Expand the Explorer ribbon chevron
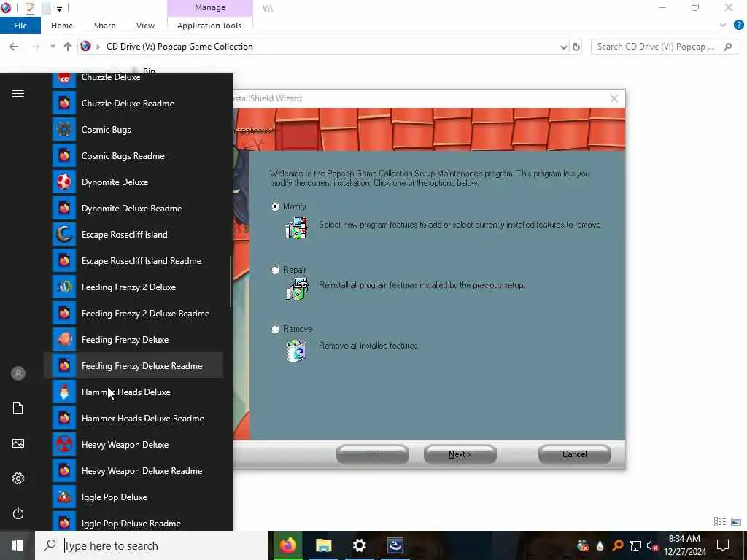 click(x=723, y=26)
